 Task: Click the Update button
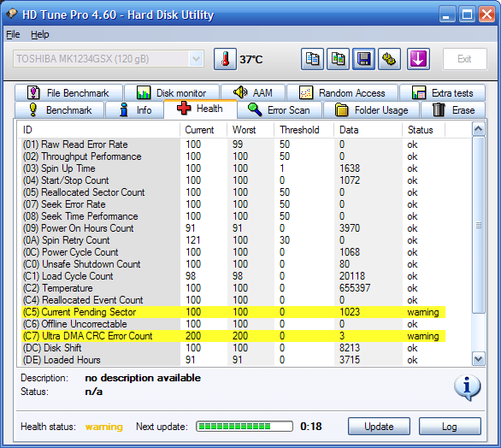click(379, 427)
